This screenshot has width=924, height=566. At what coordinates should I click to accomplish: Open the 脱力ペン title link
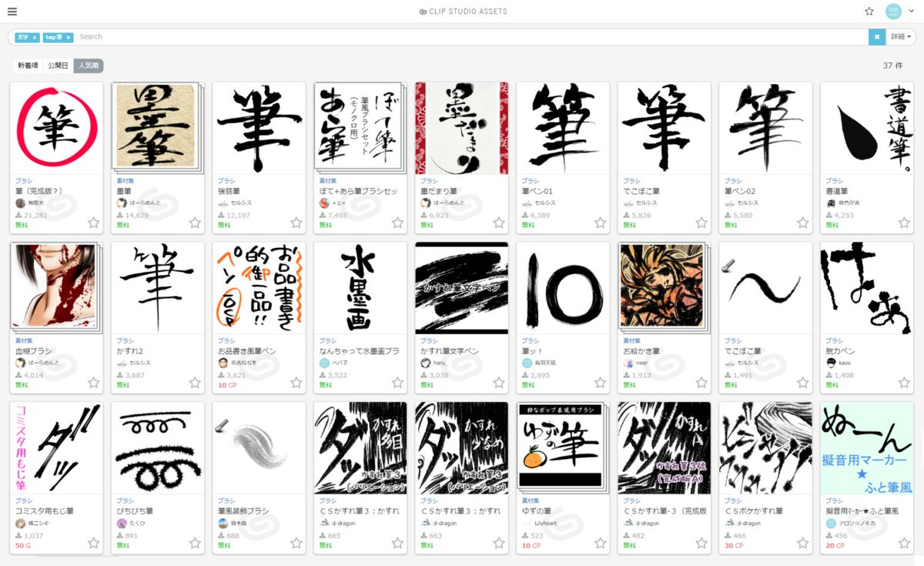point(840,350)
